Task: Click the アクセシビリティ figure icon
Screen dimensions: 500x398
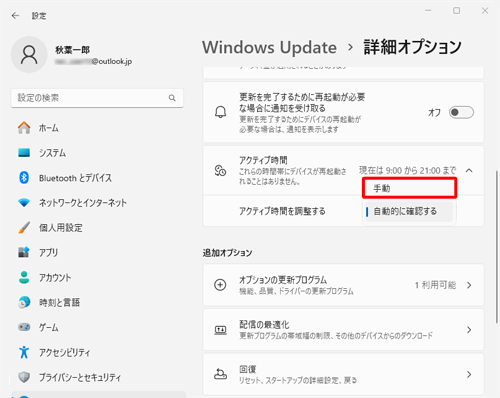Action: [x=24, y=352]
